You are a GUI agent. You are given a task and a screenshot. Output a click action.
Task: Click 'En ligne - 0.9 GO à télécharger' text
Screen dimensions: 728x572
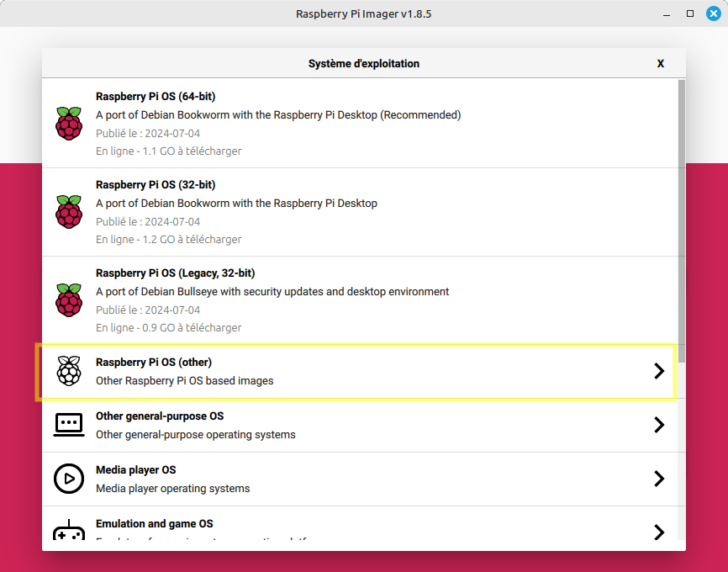coord(168,328)
